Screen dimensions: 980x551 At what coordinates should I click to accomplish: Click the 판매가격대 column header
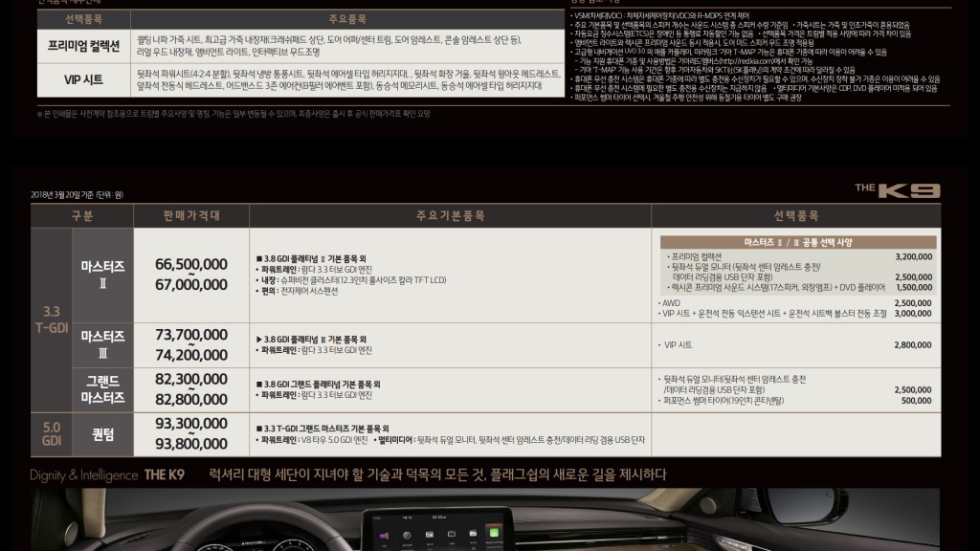[x=190, y=215]
